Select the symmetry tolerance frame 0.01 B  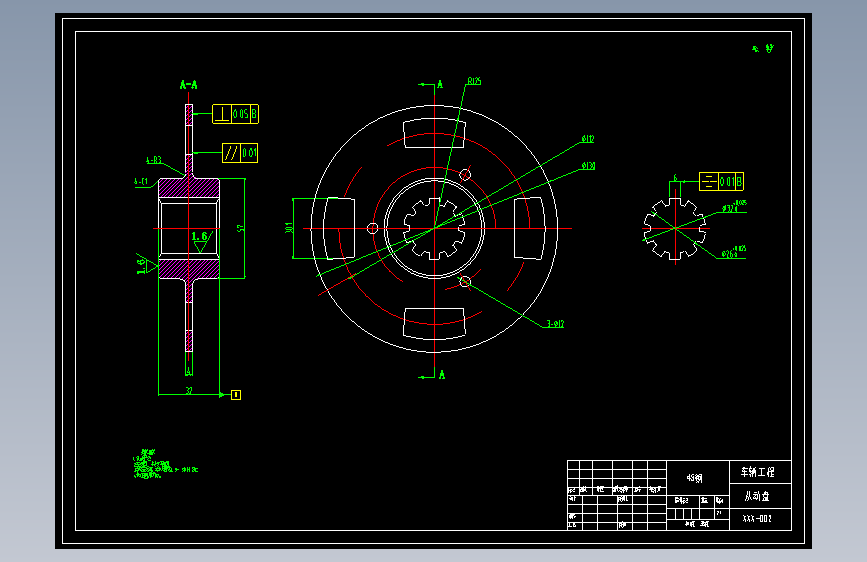click(x=721, y=181)
